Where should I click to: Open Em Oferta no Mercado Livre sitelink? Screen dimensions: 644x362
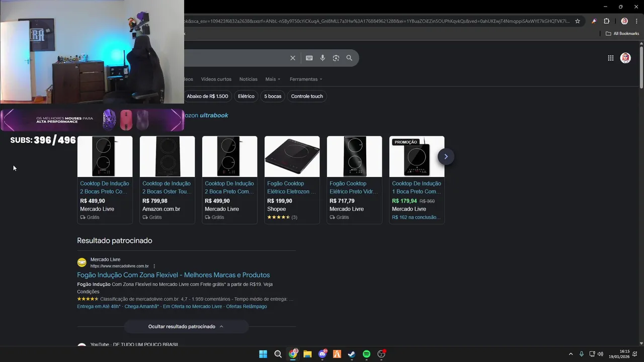192,306
